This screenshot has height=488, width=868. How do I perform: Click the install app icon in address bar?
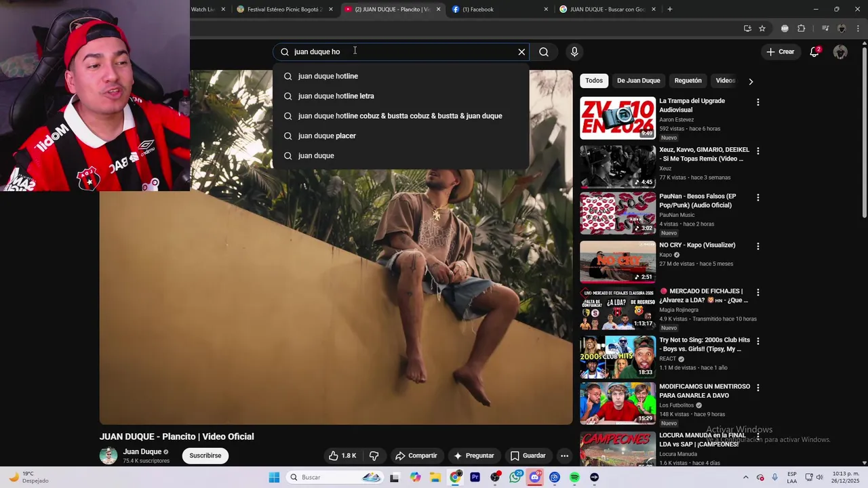pyautogui.click(x=747, y=28)
